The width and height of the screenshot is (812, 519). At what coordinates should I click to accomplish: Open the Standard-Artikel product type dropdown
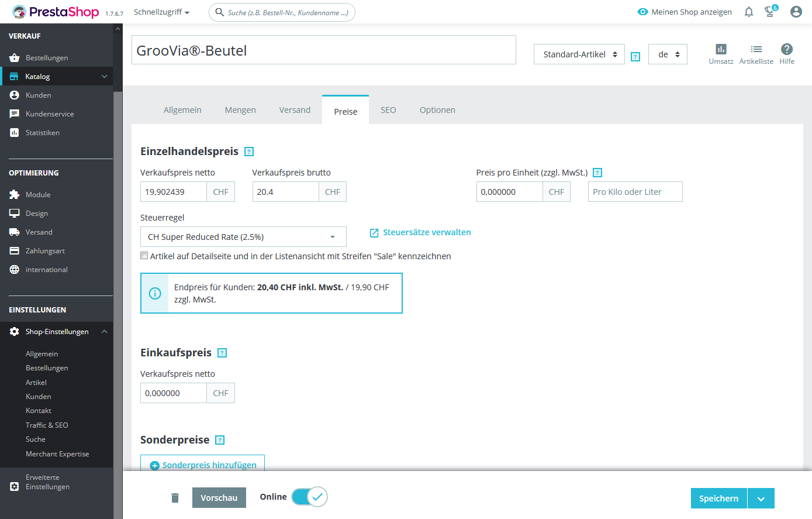point(579,54)
